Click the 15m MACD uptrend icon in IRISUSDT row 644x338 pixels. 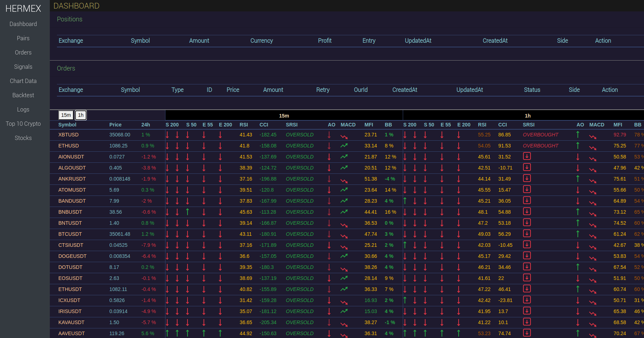344,311
